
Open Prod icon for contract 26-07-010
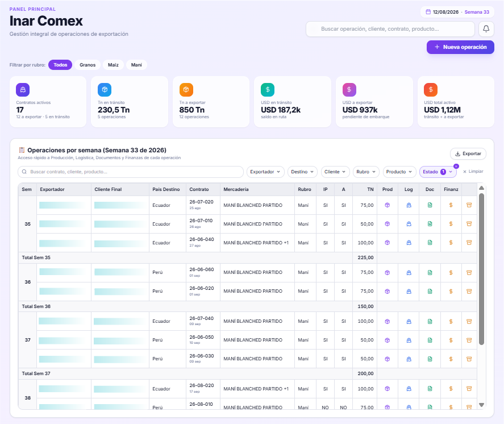click(x=388, y=224)
